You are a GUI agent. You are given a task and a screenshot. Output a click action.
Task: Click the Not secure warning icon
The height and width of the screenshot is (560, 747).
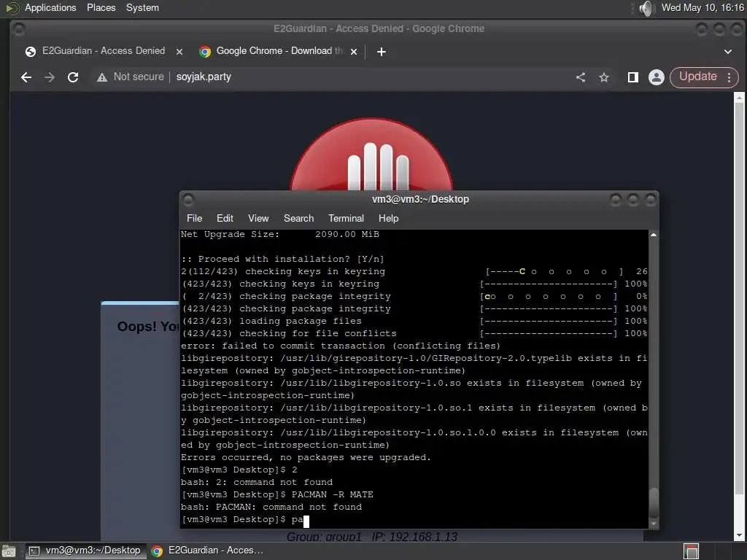click(102, 77)
